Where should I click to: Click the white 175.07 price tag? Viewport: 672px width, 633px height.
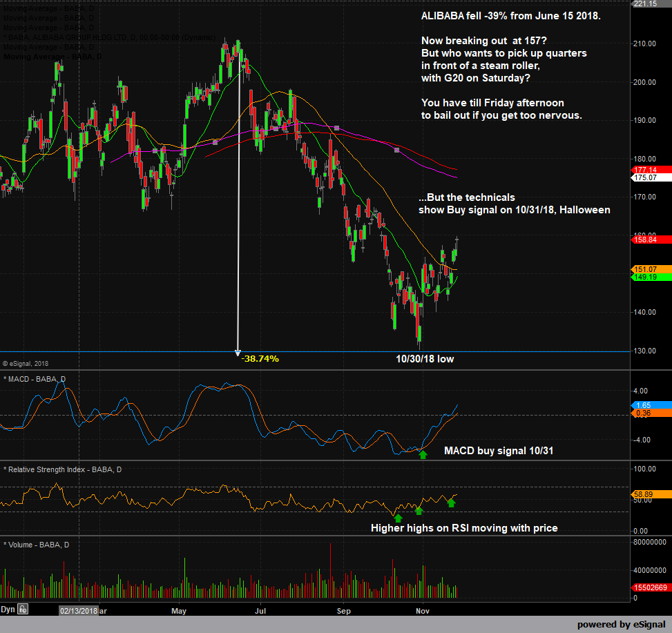point(651,177)
